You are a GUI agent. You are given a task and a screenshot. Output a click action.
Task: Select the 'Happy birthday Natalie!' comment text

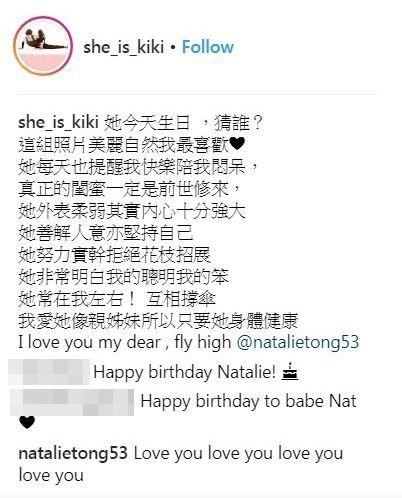coord(184,372)
